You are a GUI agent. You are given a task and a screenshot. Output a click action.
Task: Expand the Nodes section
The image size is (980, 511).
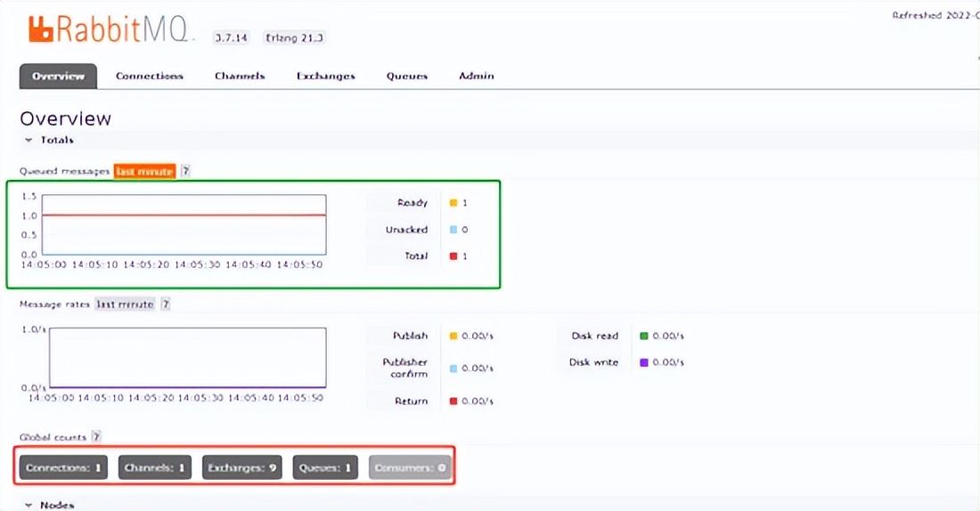click(49, 505)
